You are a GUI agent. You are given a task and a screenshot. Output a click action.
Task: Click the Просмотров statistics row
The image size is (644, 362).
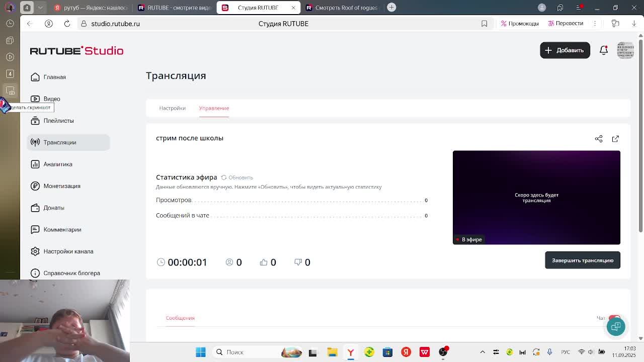point(292,200)
